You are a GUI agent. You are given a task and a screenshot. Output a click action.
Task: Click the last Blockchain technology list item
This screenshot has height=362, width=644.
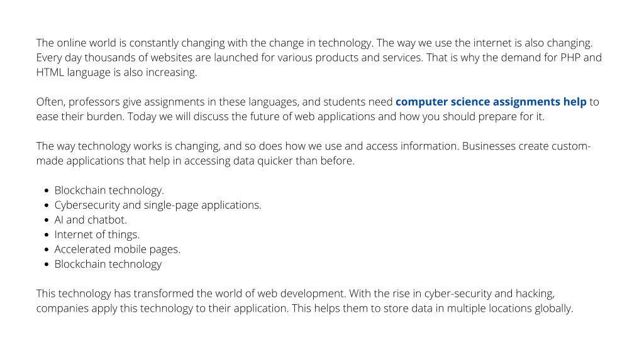108,265
